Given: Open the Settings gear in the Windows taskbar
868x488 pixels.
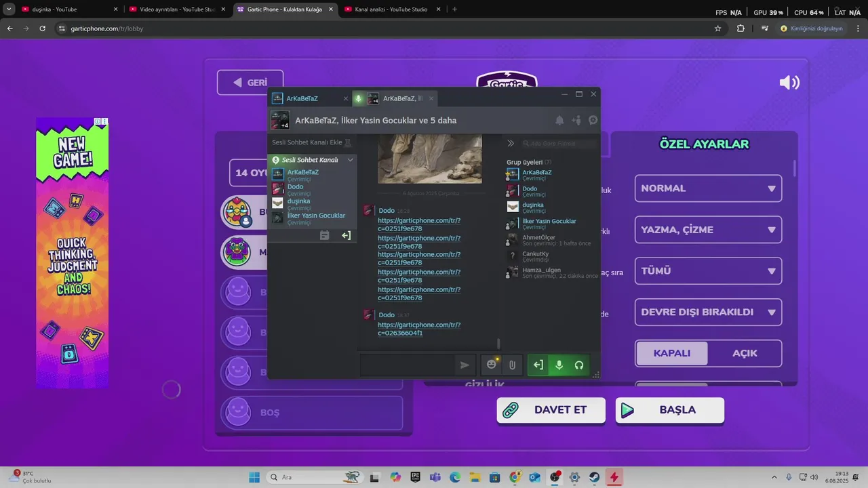Looking at the screenshot, I should click(x=574, y=477).
